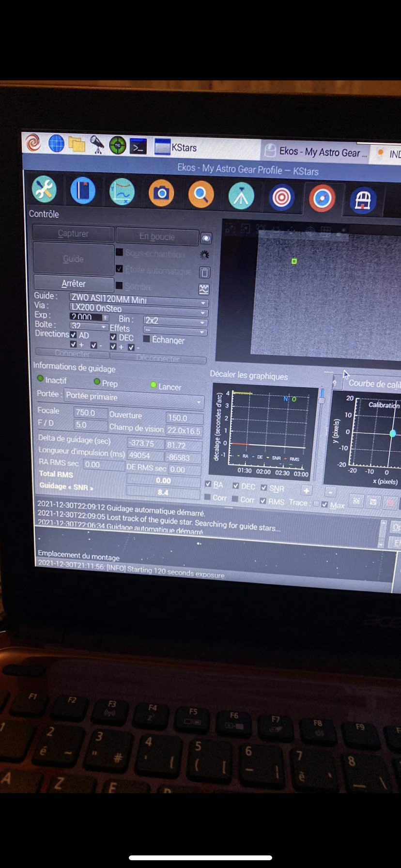Screen dimensions: 401x868
Task: Open the Raspberry Pi main menu
Action: pyautogui.click(x=33, y=142)
